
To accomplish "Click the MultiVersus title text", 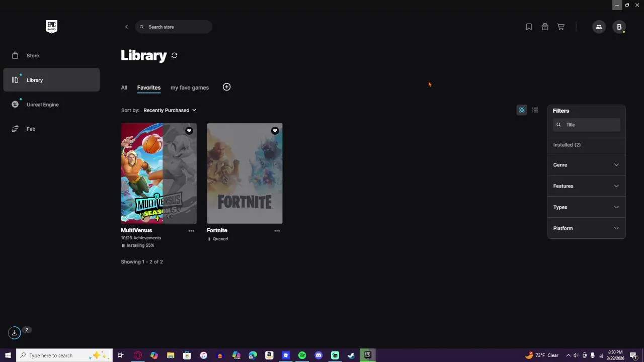I will [136, 230].
